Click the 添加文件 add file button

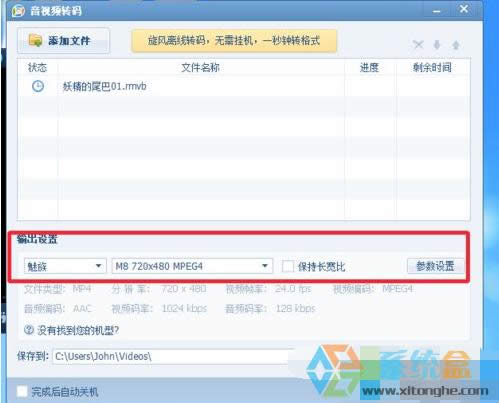click(x=63, y=41)
